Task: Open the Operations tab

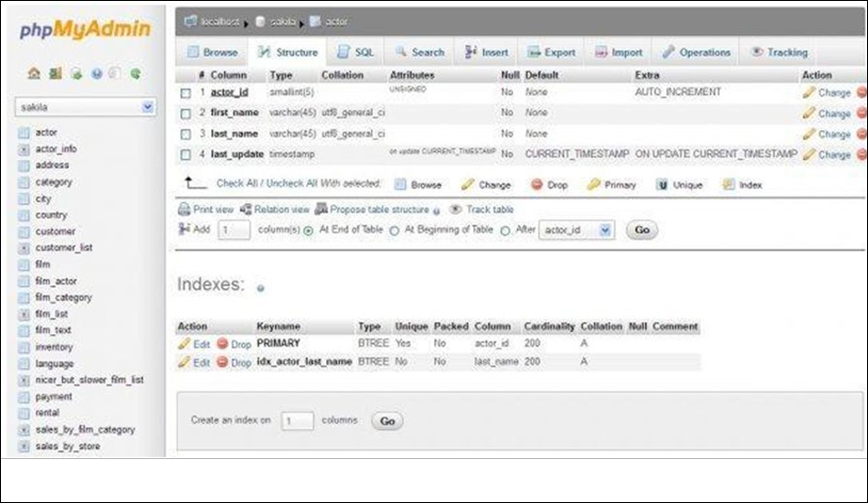Action: (696, 52)
